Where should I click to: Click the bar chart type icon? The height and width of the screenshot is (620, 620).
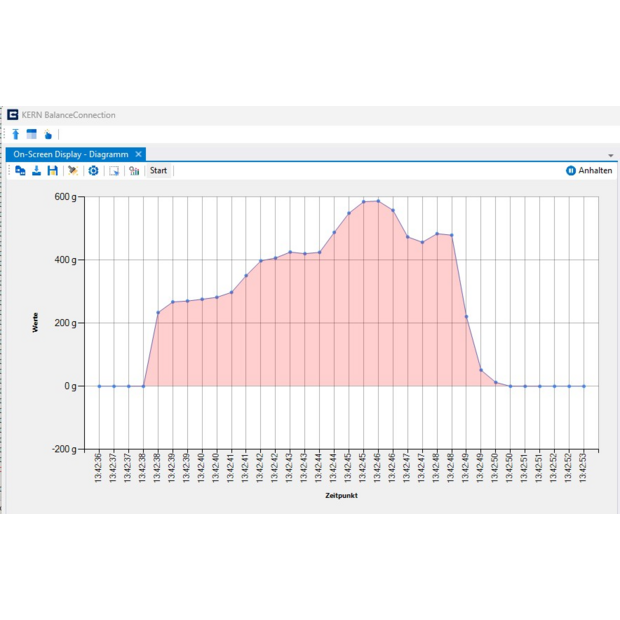tap(134, 171)
